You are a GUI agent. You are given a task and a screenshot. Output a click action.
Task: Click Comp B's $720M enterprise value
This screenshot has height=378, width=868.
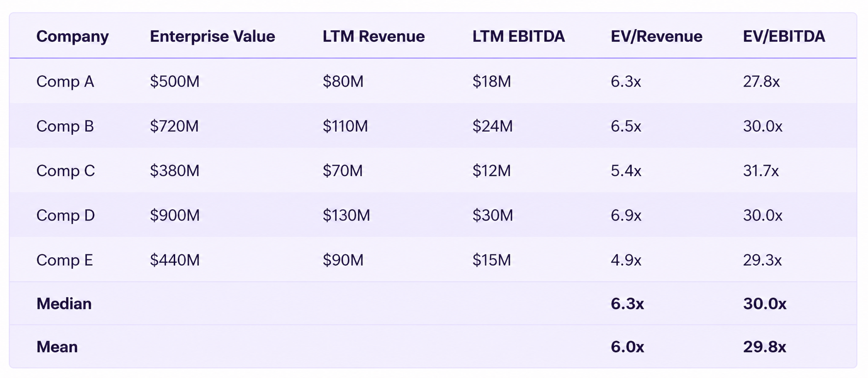click(x=175, y=126)
